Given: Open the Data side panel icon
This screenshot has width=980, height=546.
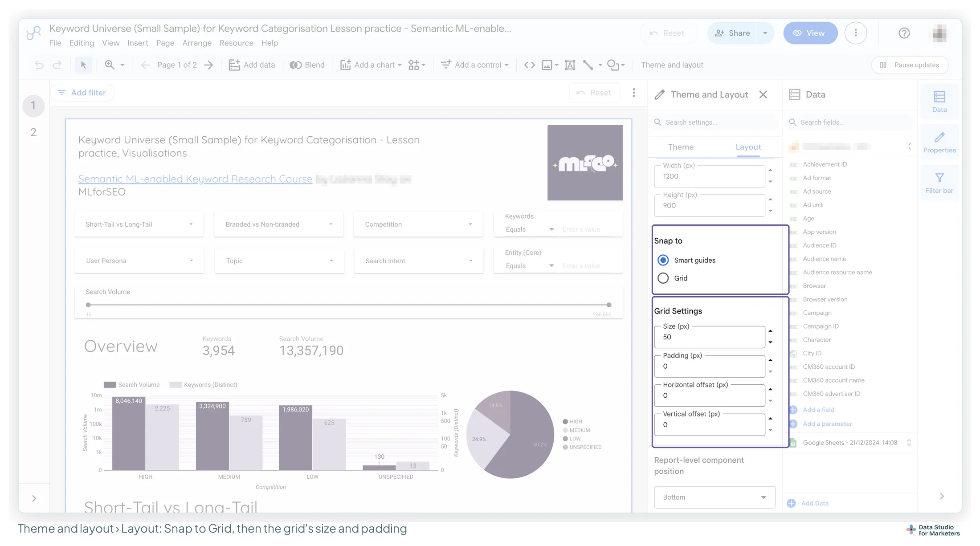Looking at the screenshot, I should (x=939, y=102).
